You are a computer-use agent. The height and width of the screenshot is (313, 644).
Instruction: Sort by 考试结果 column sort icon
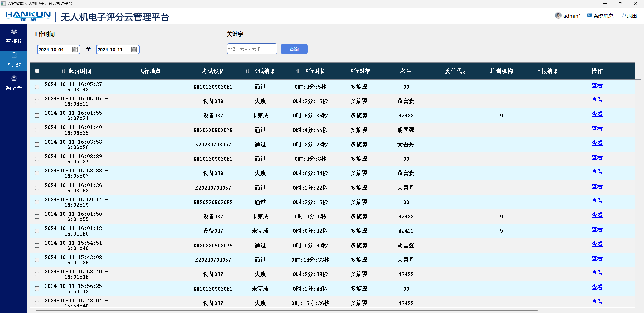(x=247, y=71)
